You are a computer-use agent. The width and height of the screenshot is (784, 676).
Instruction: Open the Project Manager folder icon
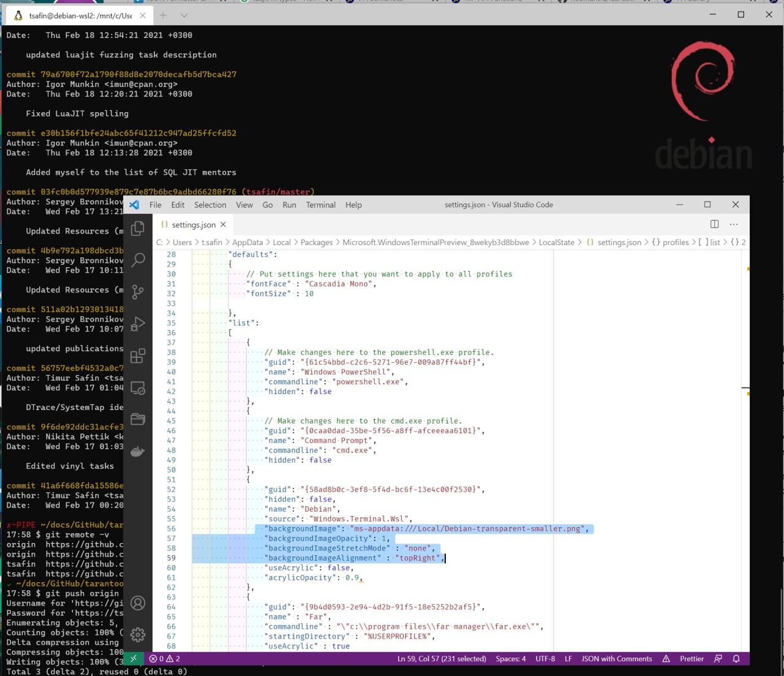pos(138,419)
